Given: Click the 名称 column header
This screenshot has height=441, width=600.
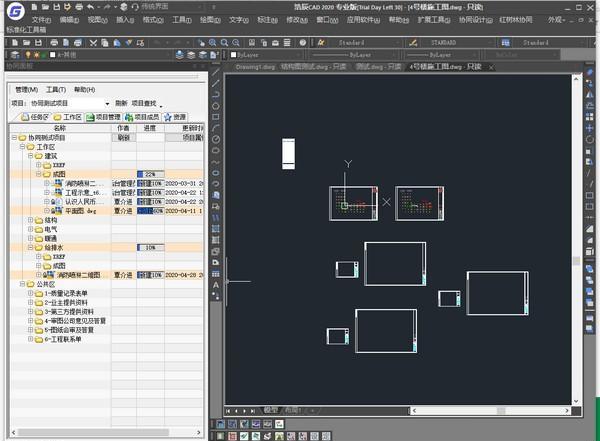Looking at the screenshot, I should (60, 128).
